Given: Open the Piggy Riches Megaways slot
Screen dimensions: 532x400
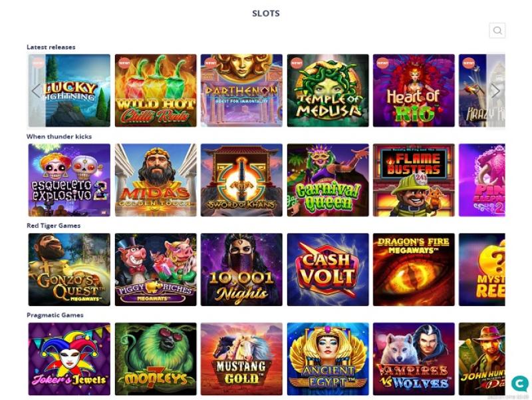Looking at the screenshot, I should 156,270.
